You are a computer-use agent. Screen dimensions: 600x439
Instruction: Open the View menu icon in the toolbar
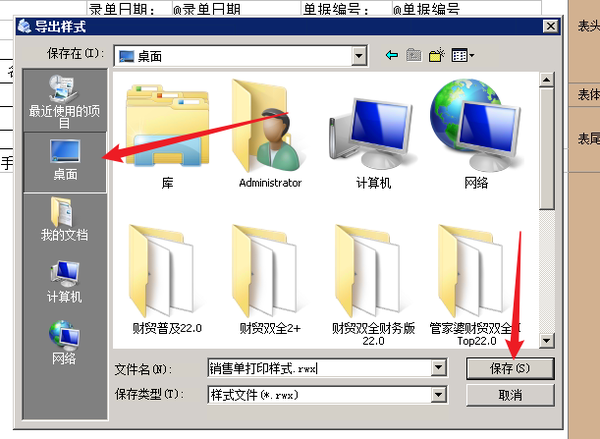[x=463, y=55]
